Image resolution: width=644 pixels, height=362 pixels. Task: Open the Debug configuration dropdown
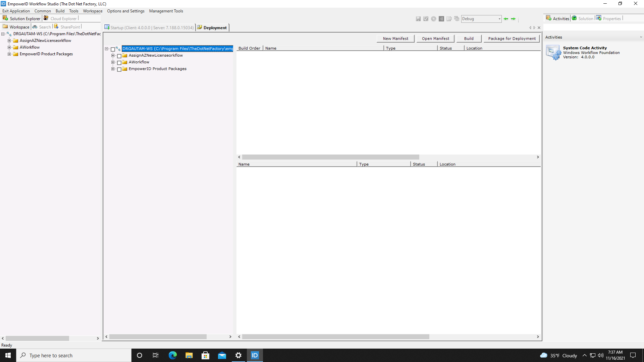coord(499,19)
